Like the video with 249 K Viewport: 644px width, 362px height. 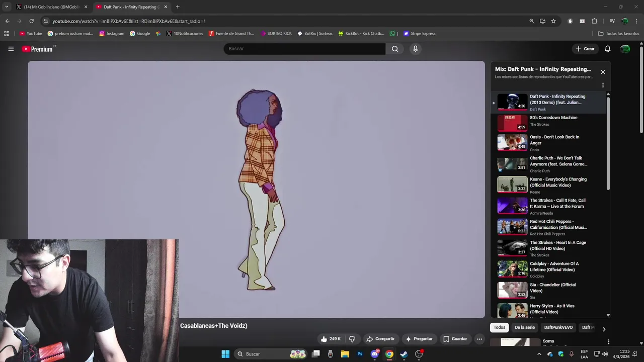coord(331,339)
